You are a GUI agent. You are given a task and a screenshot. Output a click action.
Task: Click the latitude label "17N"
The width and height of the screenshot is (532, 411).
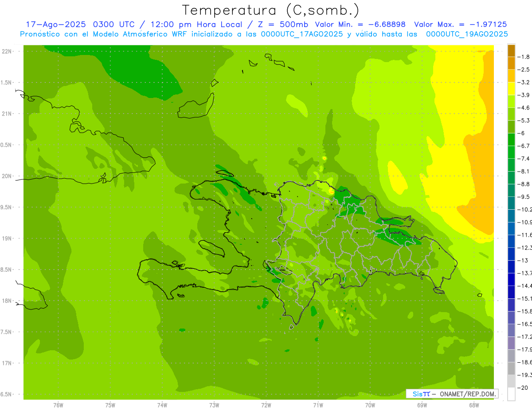(7, 363)
